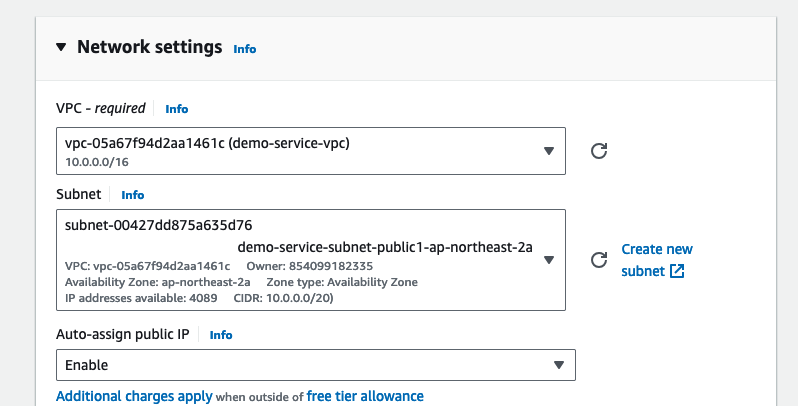Click the Network settings heading text
Screen dimensions: 798x406
[149, 47]
